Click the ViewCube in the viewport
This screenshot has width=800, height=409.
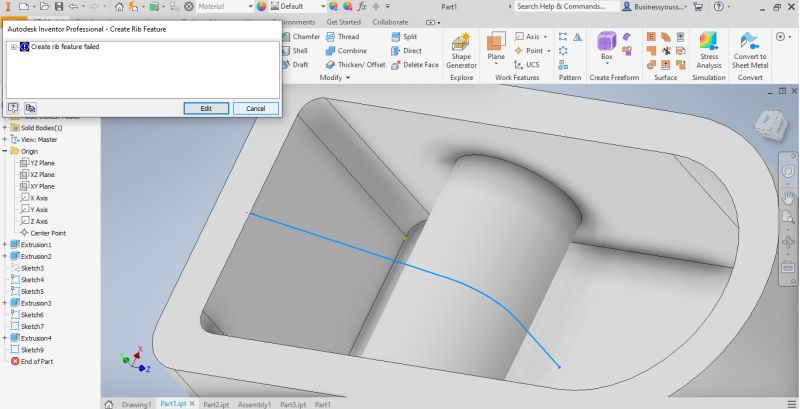point(769,125)
